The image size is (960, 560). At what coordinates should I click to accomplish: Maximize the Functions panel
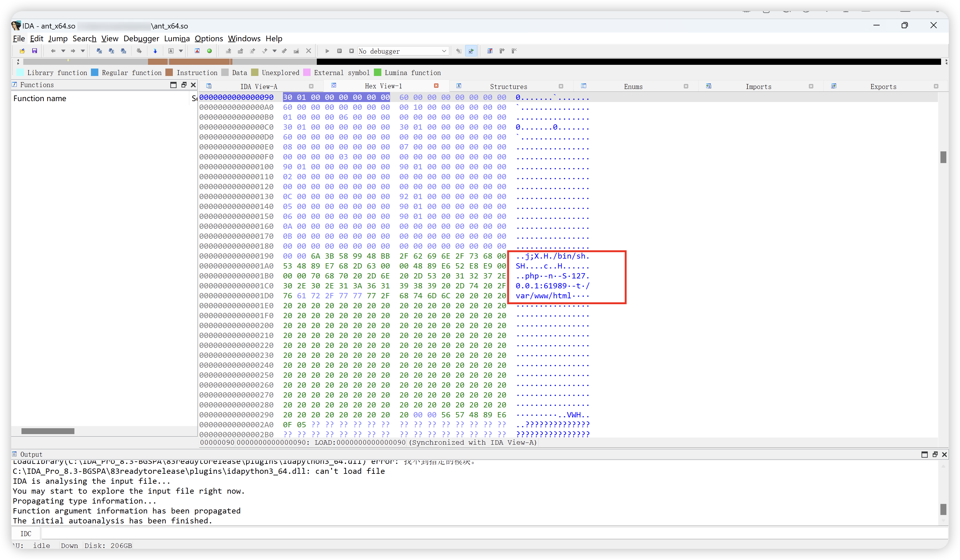click(173, 85)
